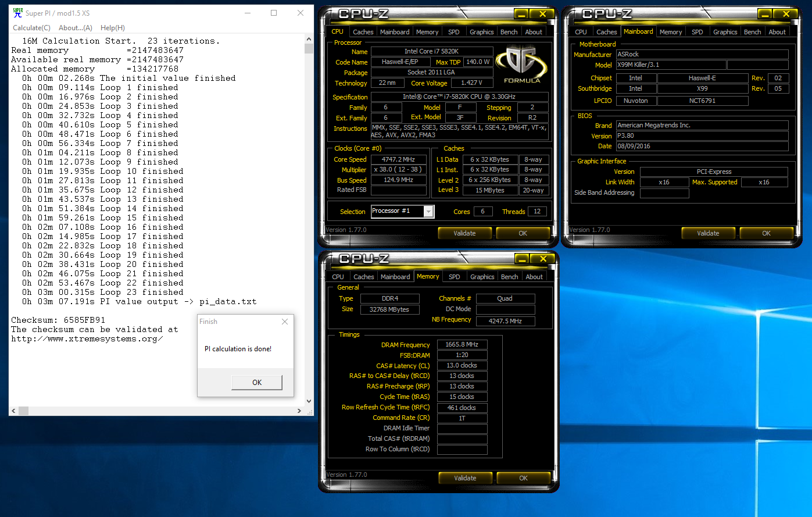Close the Mainboard CPU-Z window
This screenshot has height=517, width=812.
coord(786,15)
